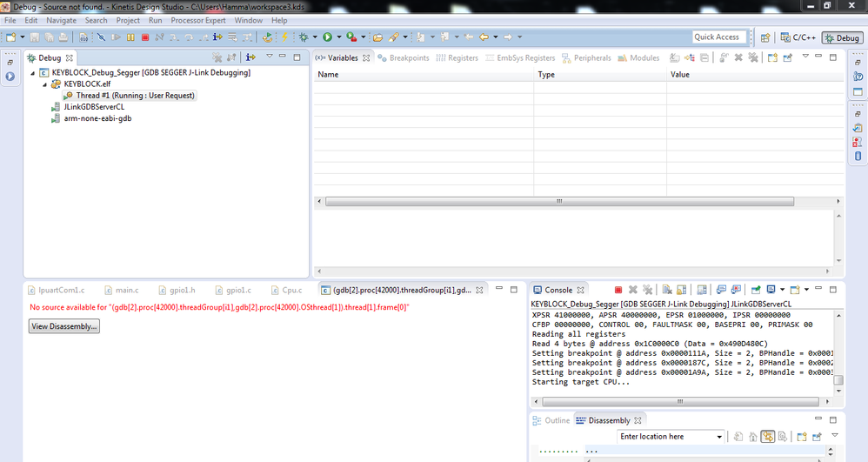Image resolution: width=868 pixels, height=462 pixels.
Task: Open the Variables view menu triangle
Action: point(805,57)
